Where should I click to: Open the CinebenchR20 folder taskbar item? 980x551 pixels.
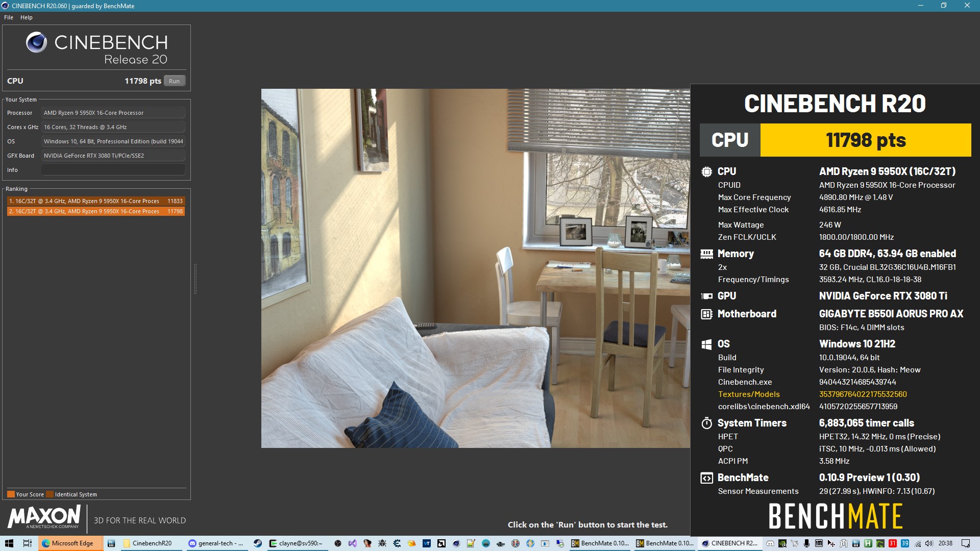point(152,543)
